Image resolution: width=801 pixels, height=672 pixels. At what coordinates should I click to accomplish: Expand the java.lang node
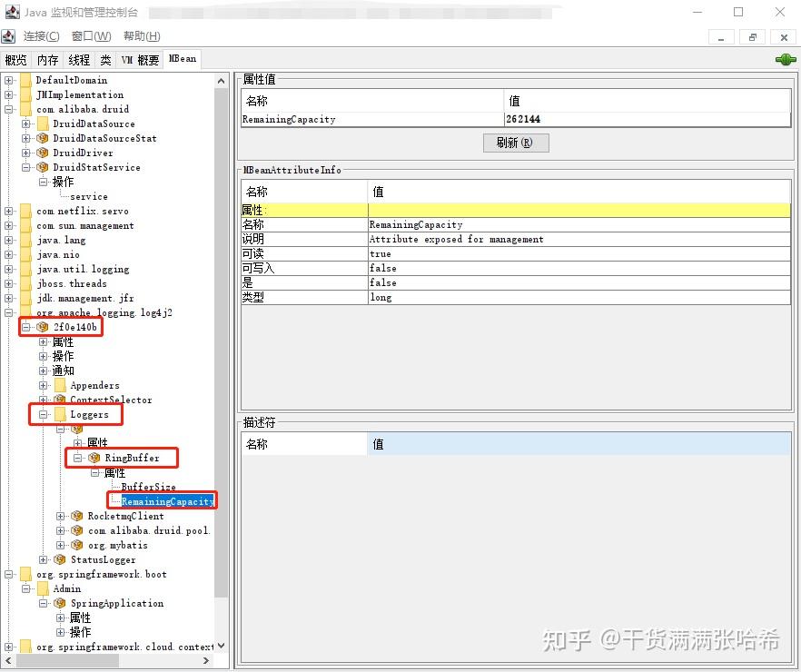[x=9, y=240]
